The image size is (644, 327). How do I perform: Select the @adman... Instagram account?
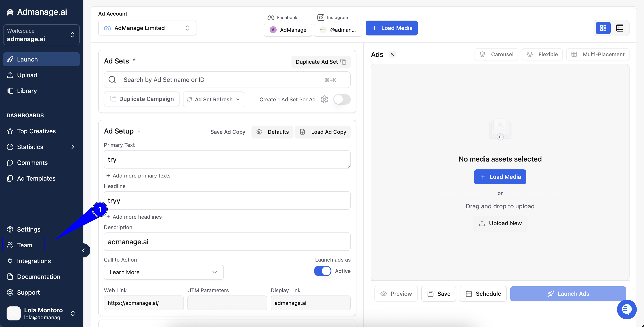338,30
